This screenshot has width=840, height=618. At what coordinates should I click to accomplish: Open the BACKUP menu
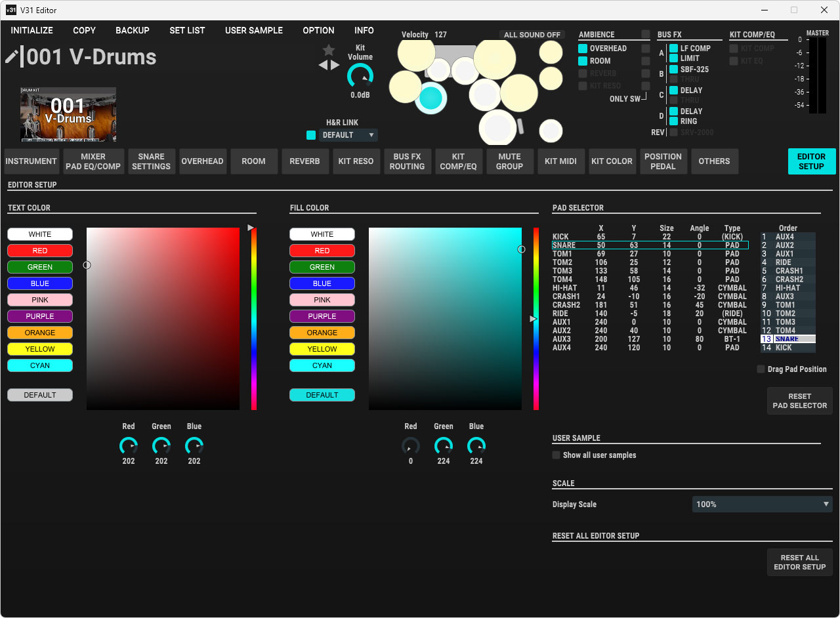[133, 30]
